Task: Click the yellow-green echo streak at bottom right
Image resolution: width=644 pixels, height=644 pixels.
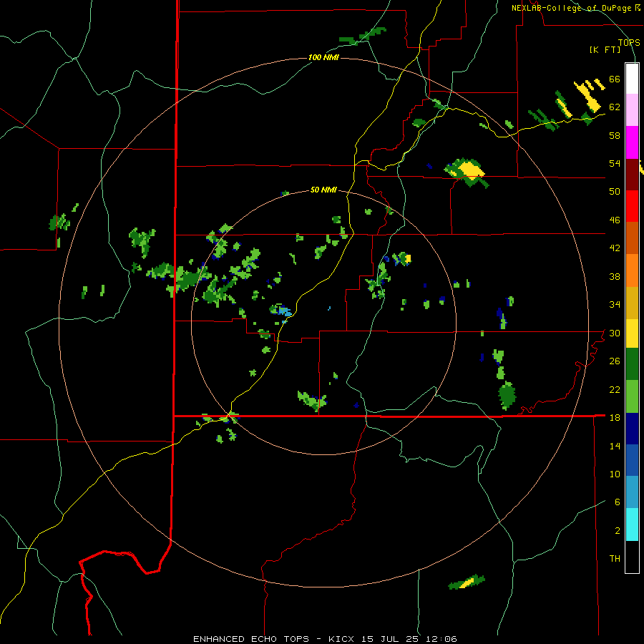Action: (467, 582)
